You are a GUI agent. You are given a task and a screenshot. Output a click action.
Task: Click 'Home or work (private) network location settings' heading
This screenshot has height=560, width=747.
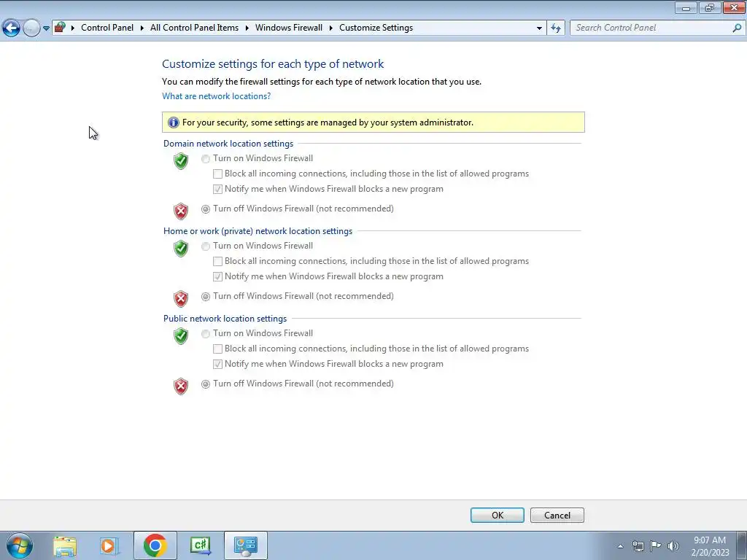tap(258, 231)
